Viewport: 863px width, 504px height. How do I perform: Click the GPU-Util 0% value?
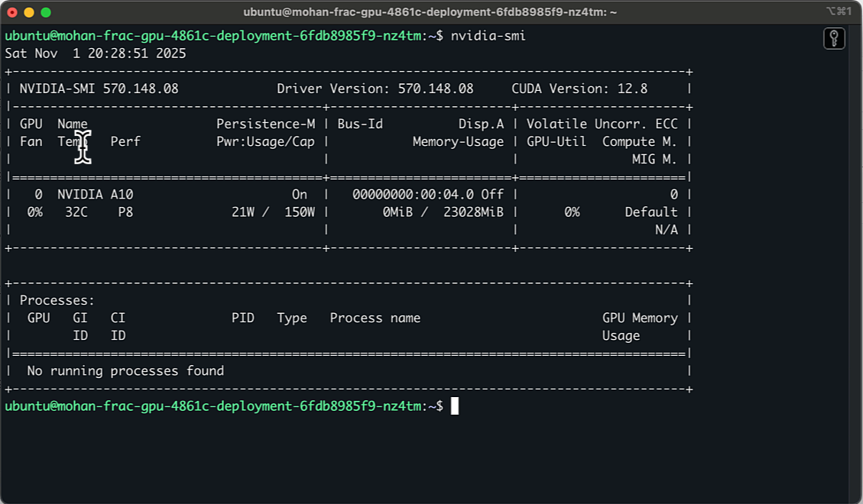coord(573,212)
